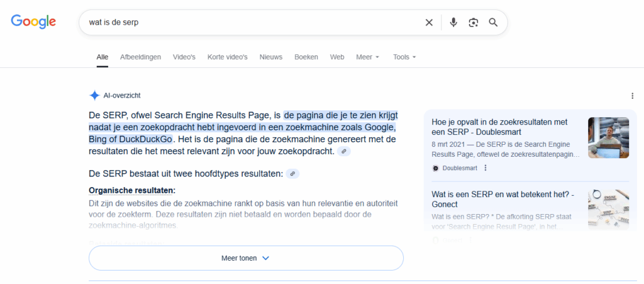The width and height of the screenshot is (644, 284).
Task: Click the Doublesmart favicon
Action: click(x=435, y=168)
